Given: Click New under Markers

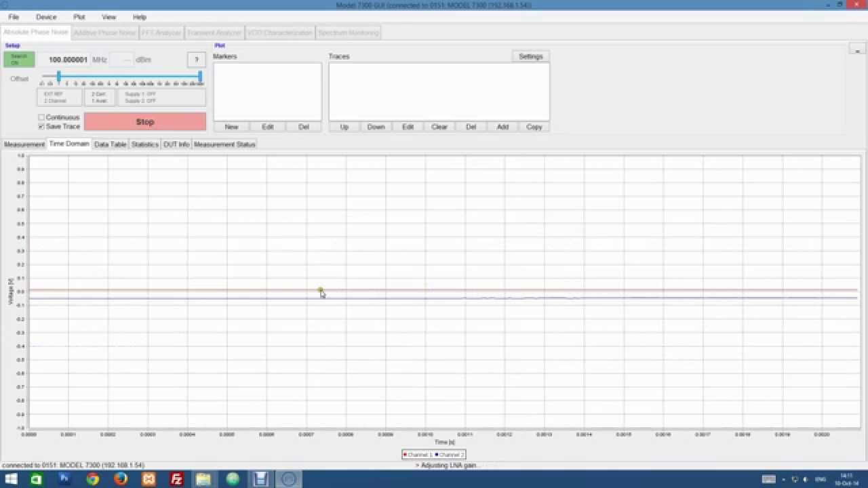Looking at the screenshot, I should [x=231, y=127].
